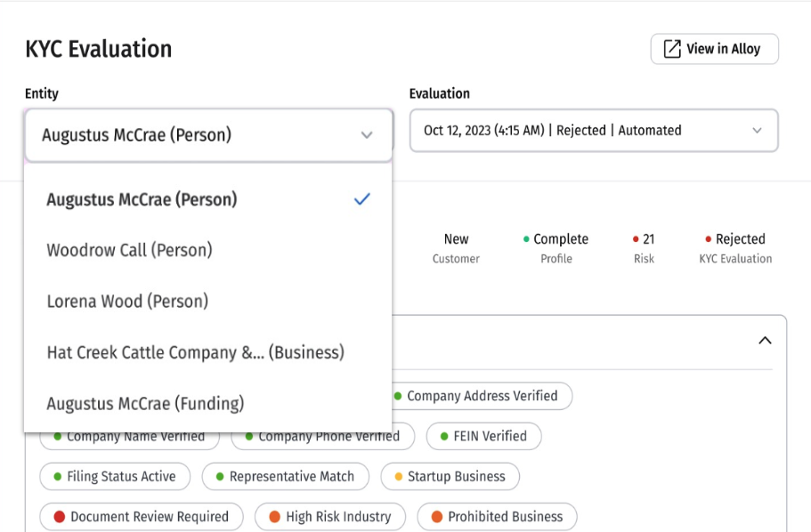The image size is (811, 532).
Task: Click the Representative Match tag
Action: pyautogui.click(x=284, y=477)
